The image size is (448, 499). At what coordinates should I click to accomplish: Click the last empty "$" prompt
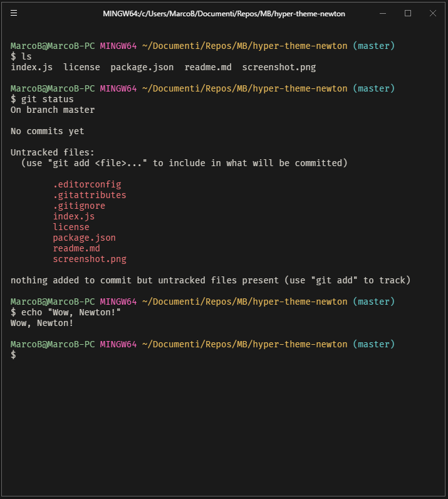coord(13,355)
